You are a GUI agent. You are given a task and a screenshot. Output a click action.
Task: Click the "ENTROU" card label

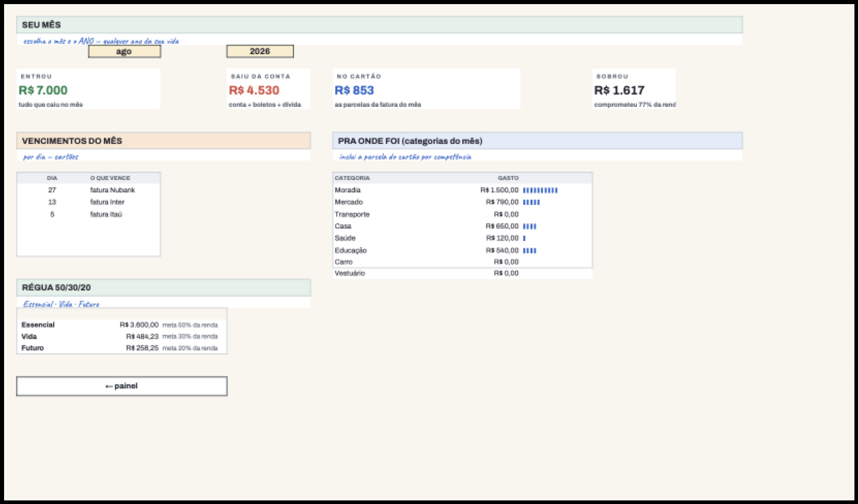click(36, 76)
